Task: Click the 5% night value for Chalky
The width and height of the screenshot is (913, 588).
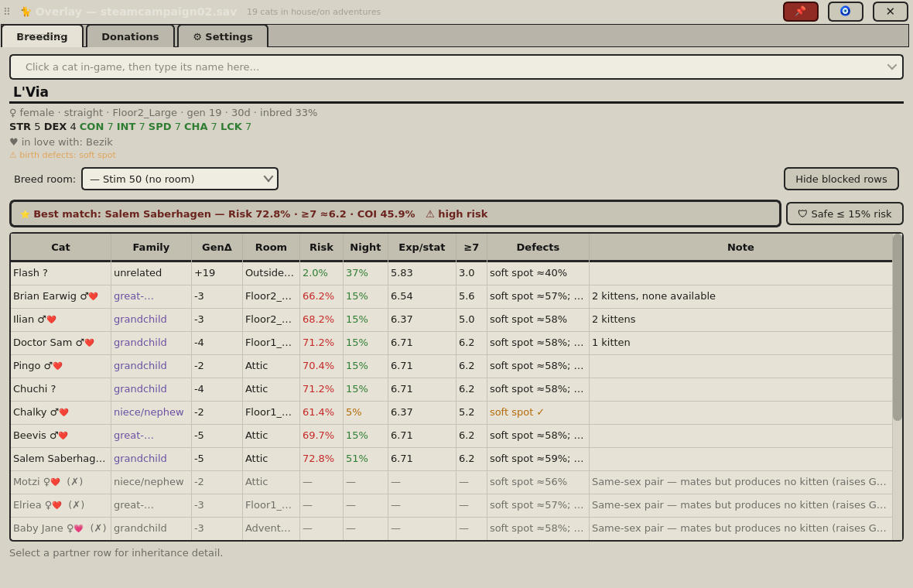Action: 354,412
